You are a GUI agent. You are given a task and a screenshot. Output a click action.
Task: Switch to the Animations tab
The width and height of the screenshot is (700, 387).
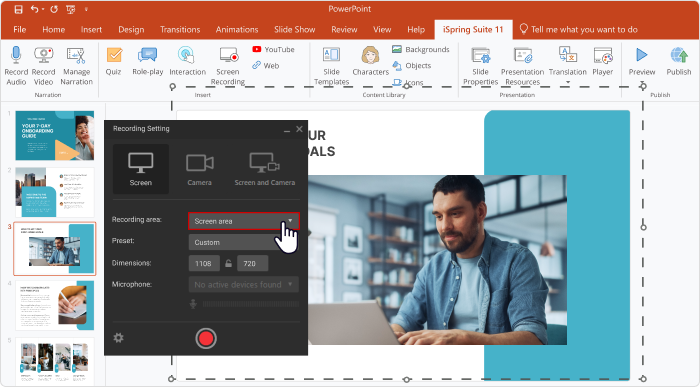point(237,29)
